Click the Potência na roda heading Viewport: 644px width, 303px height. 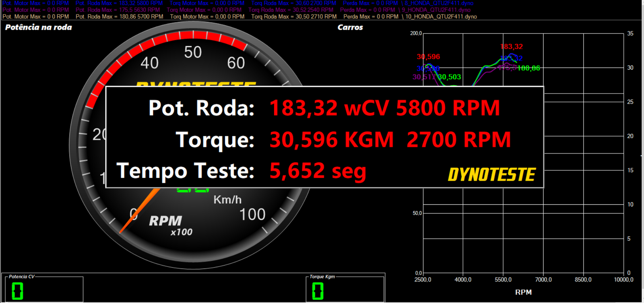click(39, 27)
